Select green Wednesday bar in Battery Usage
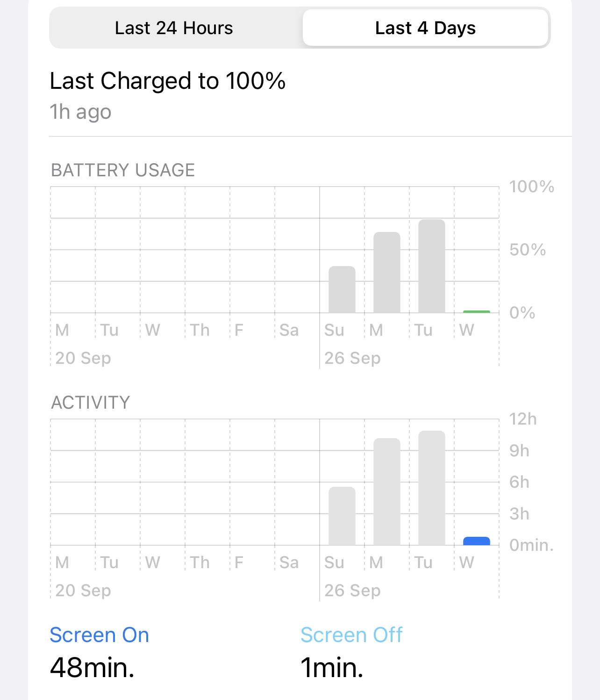The image size is (600, 700). click(x=477, y=311)
